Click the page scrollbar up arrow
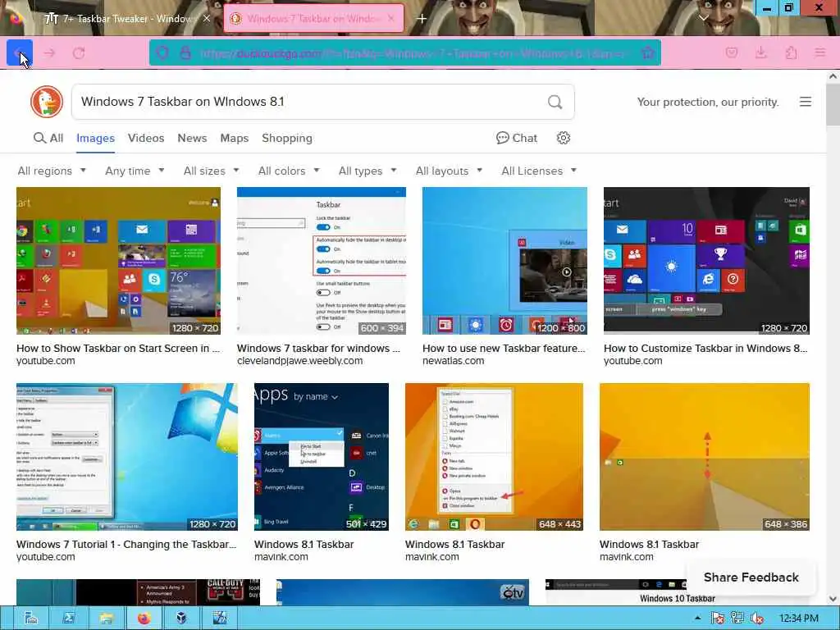This screenshot has height=630, width=840. point(833,76)
